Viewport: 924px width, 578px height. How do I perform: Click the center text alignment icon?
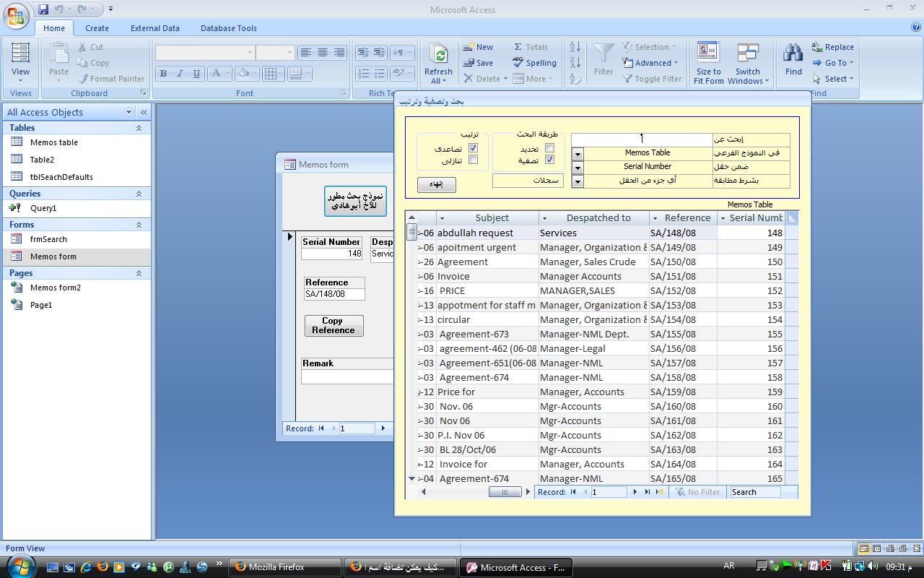point(322,53)
